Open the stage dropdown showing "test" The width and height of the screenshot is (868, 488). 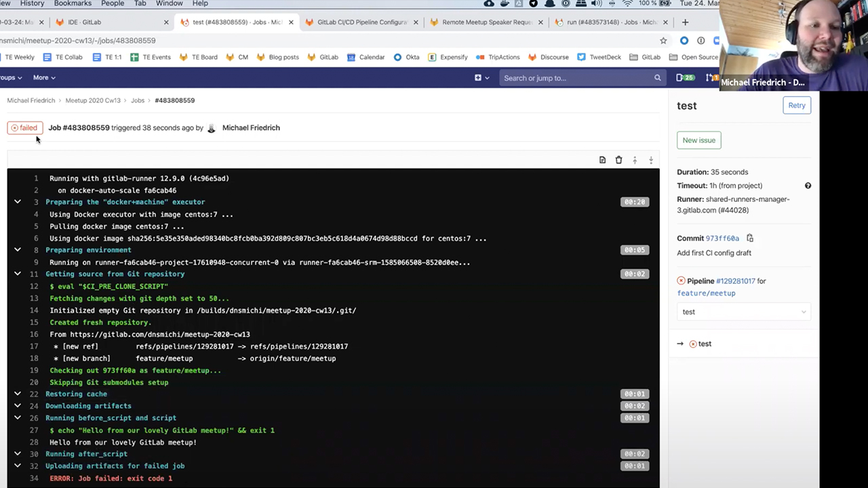click(x=743, y=312)
